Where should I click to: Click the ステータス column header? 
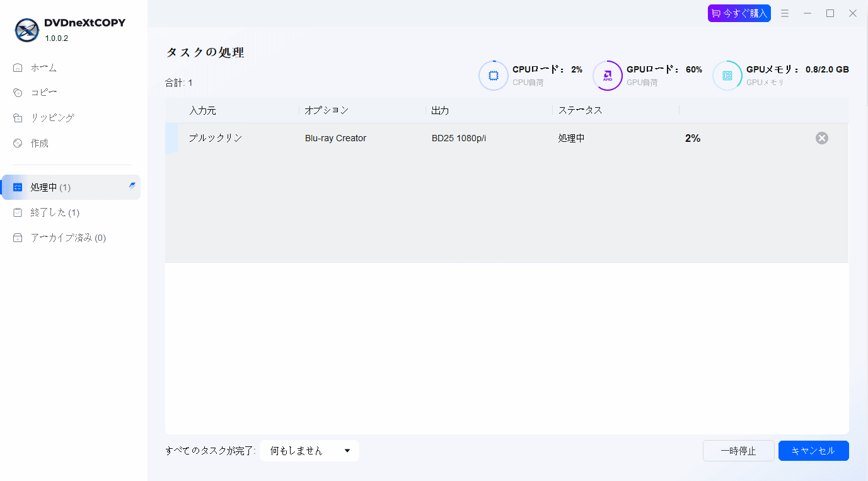580,110
